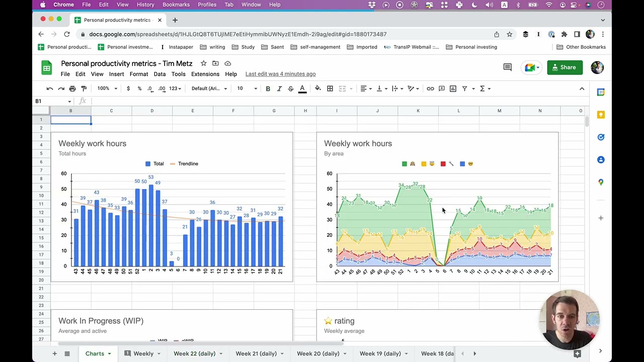The image size is (644, 362).
Task: Open horizontal align dropdown
Action: [366, 88]
